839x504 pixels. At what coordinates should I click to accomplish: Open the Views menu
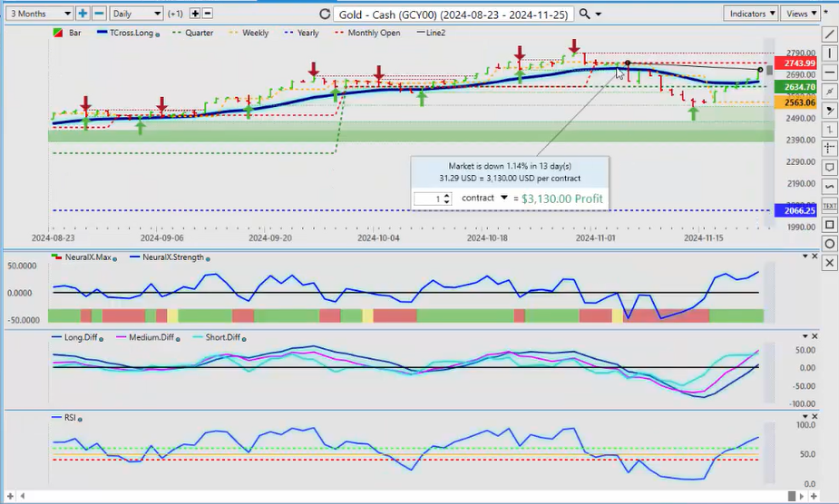(800, 14)
